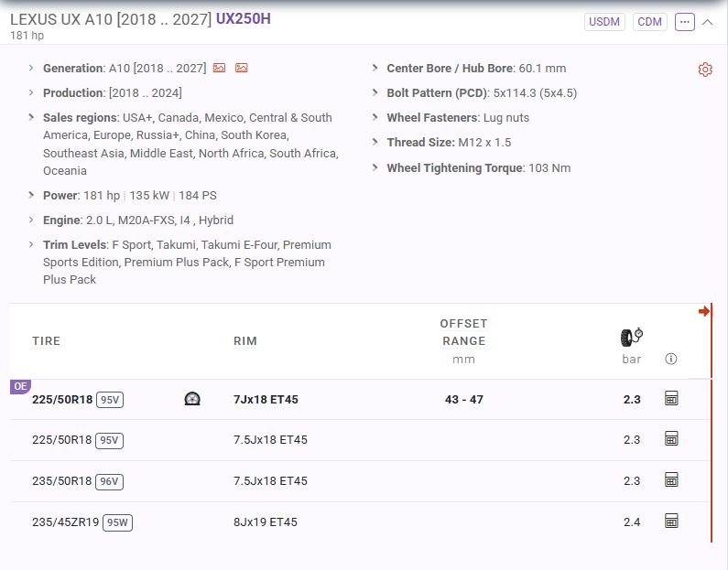The width and height of the screenshot is (728, 570).
Task: Collapse the UX250H section with chevron
Action: pyautogui.click(x=707, y=22)
